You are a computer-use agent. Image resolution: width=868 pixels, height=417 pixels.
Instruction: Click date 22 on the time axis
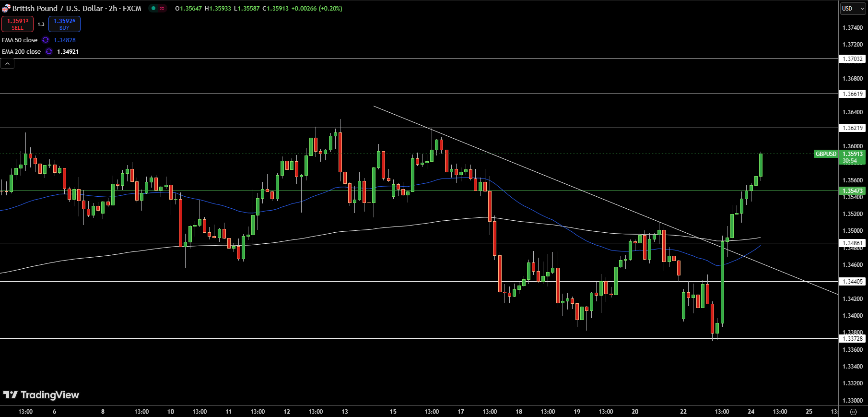(683, 412)
